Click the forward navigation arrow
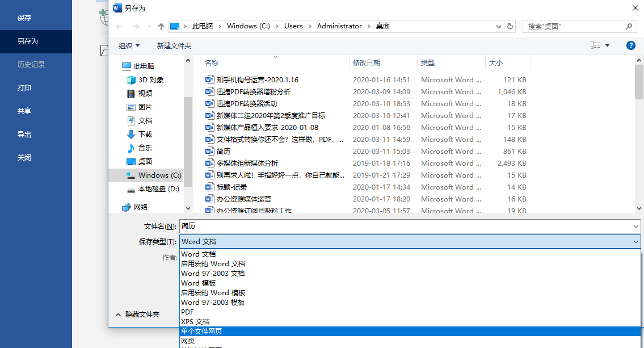Viewport: 644px width, 348px height. tap(136, 27)
